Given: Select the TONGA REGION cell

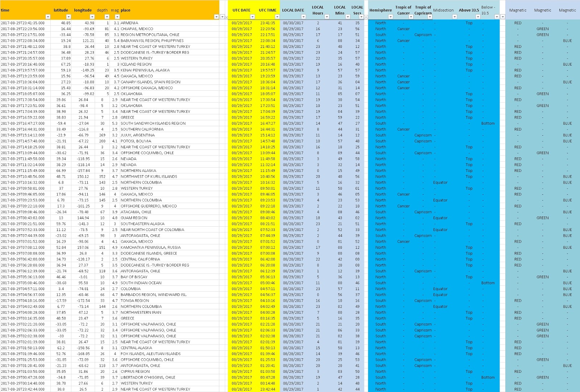Looking at the screenshot, I should (169, 301).
